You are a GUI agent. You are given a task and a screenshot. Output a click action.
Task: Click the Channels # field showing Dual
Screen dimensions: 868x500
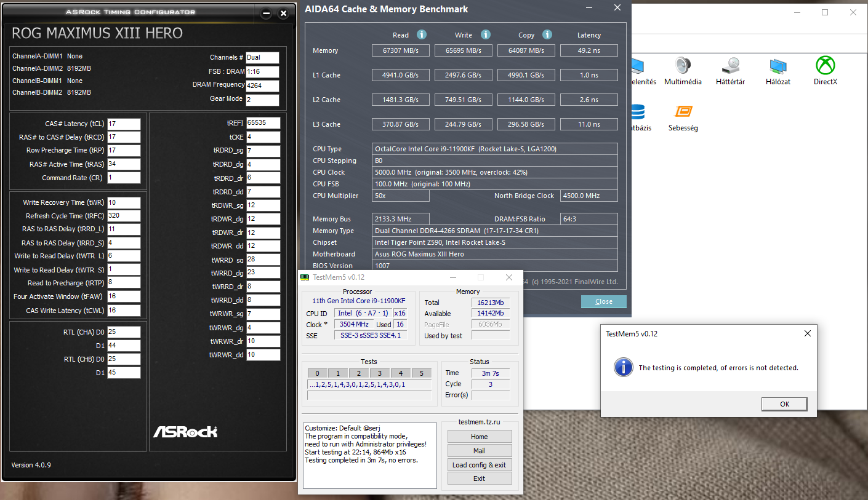click(262, 57)
